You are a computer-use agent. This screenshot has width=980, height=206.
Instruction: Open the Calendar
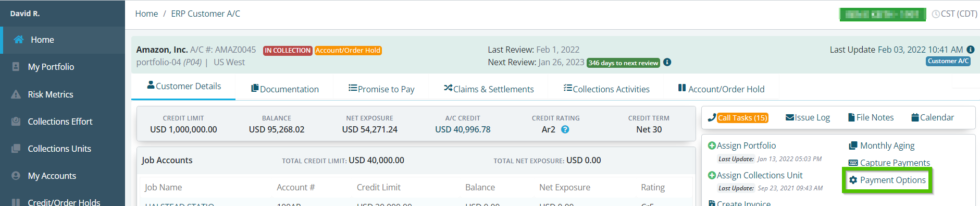pos(937,118)
